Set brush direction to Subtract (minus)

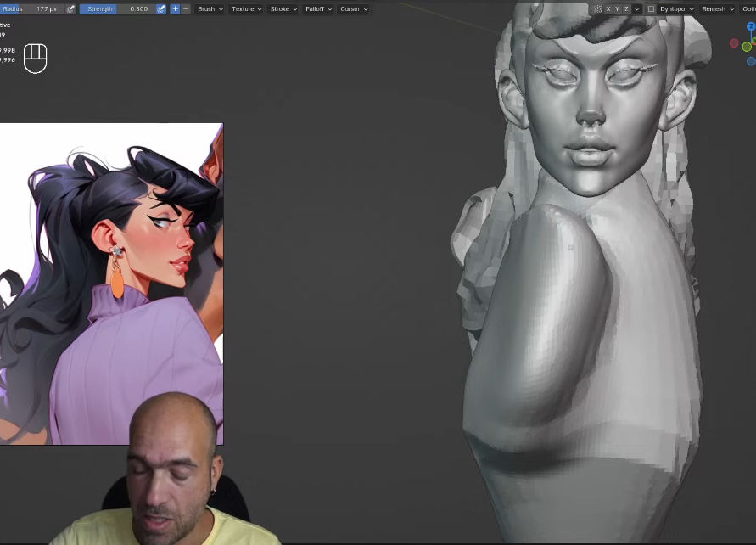(186, 8)
